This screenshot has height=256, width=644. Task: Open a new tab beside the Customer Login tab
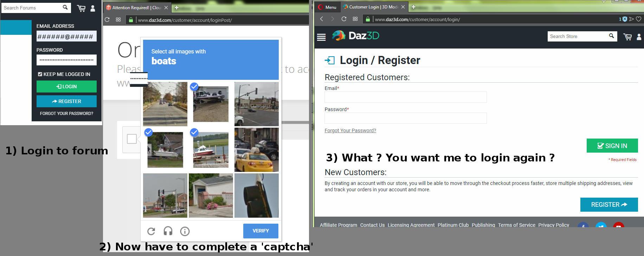[413, 7]
